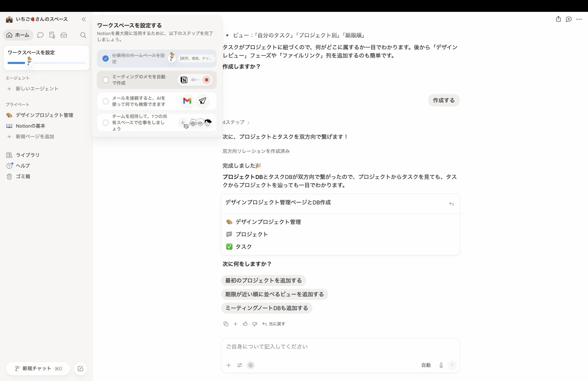Image resolution: width=588 pixels, height=381 pixels.
Task: Select the ホーム tab
Action: [18, 35]
